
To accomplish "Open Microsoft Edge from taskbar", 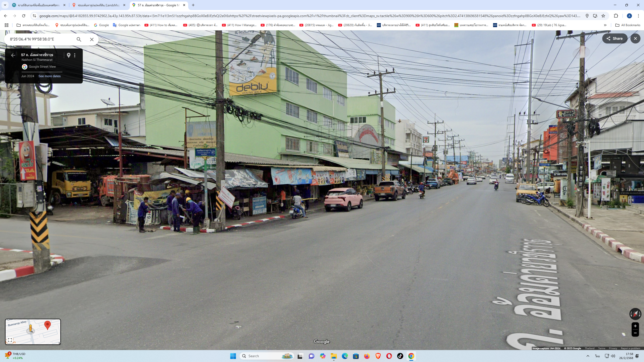I will 345,356.
